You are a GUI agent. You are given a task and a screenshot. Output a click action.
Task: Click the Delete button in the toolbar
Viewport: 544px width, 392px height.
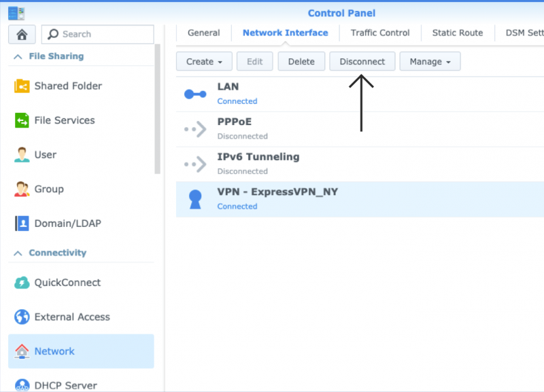(301, 61)
